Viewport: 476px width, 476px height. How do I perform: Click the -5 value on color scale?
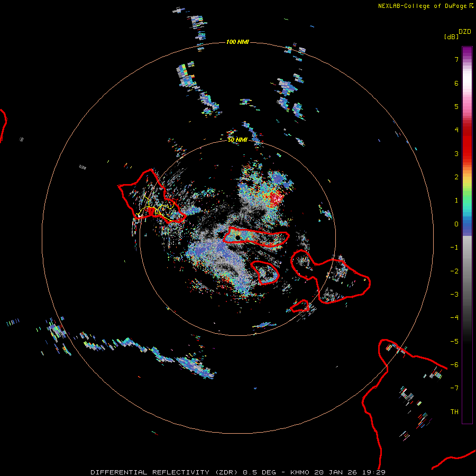click(x=454, y=342)
